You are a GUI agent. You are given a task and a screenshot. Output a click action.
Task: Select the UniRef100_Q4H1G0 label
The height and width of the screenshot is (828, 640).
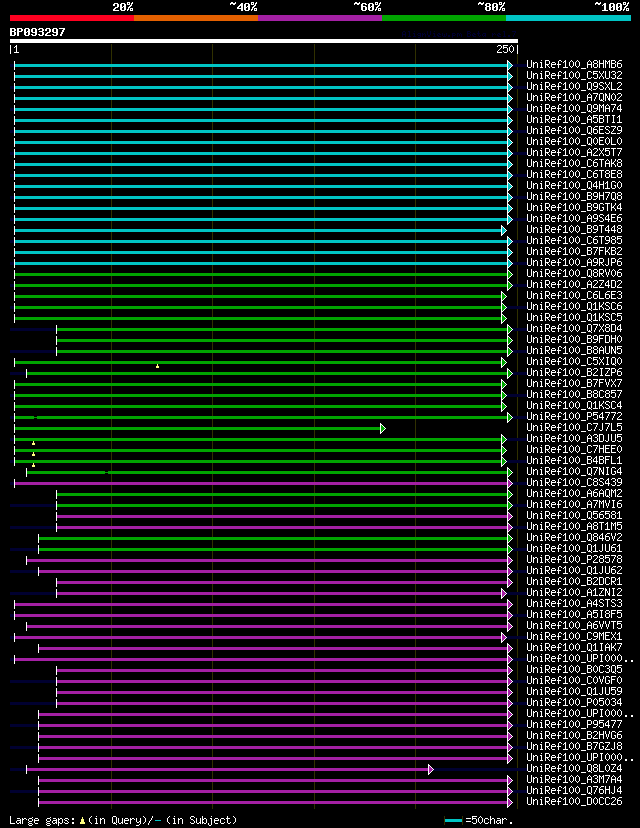574,185
